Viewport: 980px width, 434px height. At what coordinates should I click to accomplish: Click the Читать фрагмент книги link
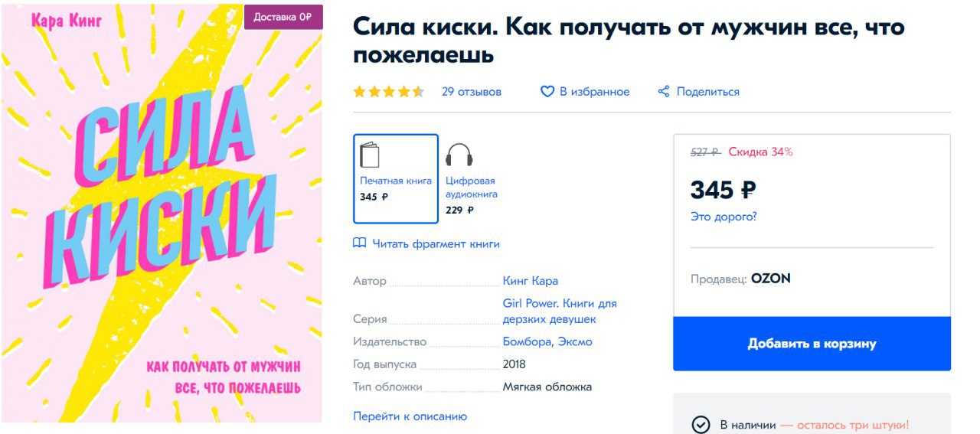pos(436,243)
